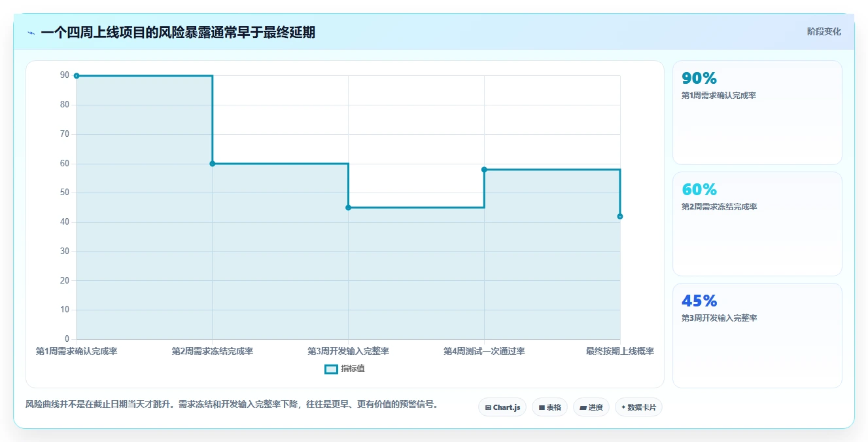
Task: Click the caption 第3周开发输入完整率 in the 45% card
Action: click(719, 318)
